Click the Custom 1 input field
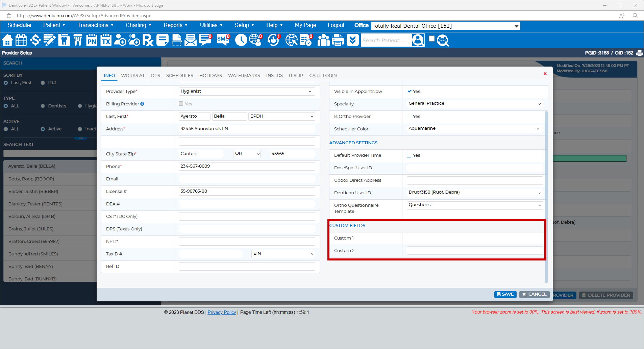The width and height of the screenshot is (644, 349). pos(475,238)
